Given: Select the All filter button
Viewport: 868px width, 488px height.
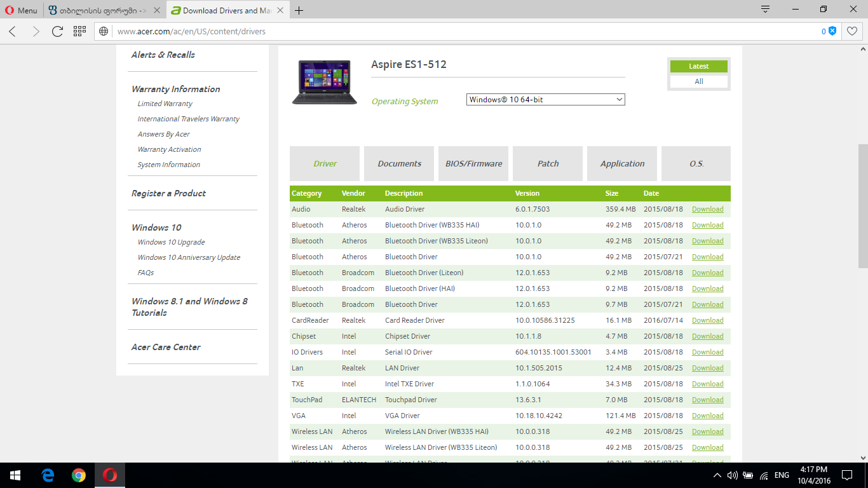Looking at the screenshot, I should click(x=699, y=81).
